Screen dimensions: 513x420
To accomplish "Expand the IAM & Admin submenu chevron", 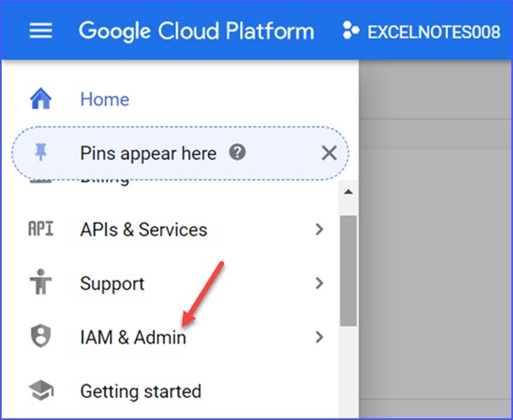I will 319,337.
